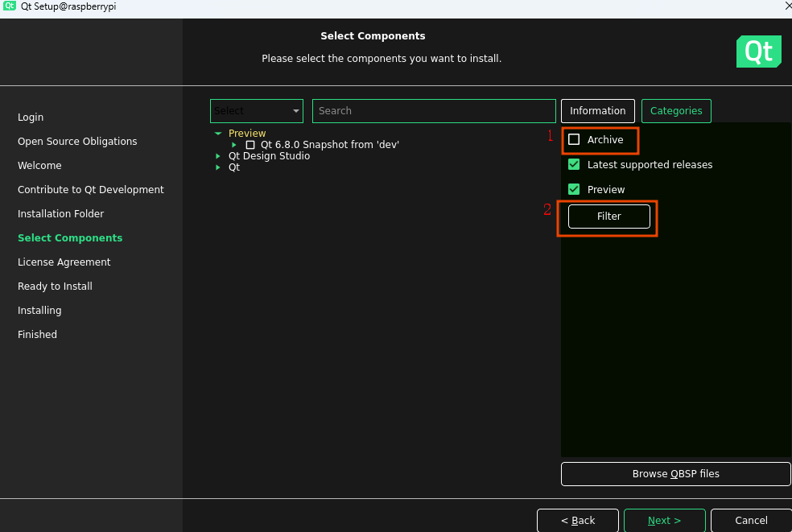Switch to the Information tab
The height and width of the screenshot is (532, 792).
[597, 111]
